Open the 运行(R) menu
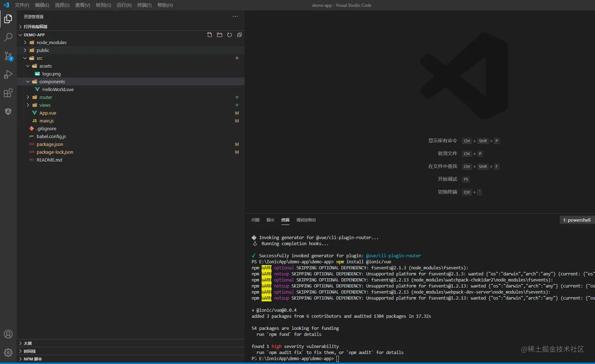The height and width of the screenshot is (364, 595). point(124,5)
